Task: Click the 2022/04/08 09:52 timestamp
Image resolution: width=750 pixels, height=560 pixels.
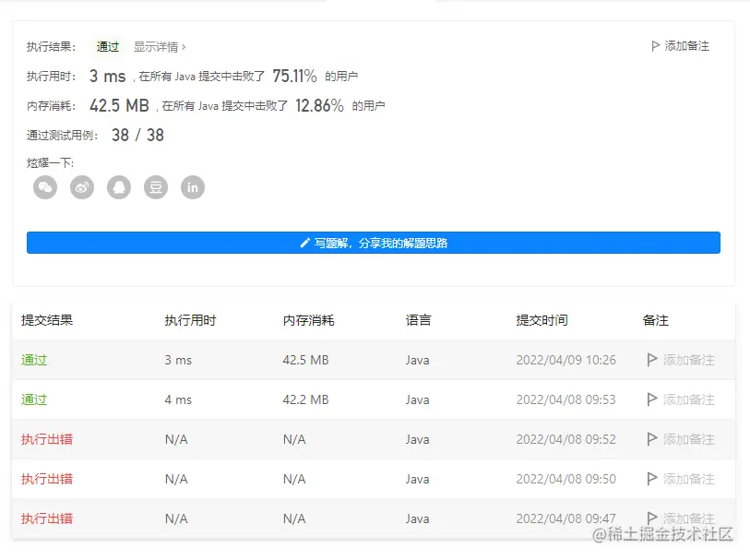Action: coord(565,439)
